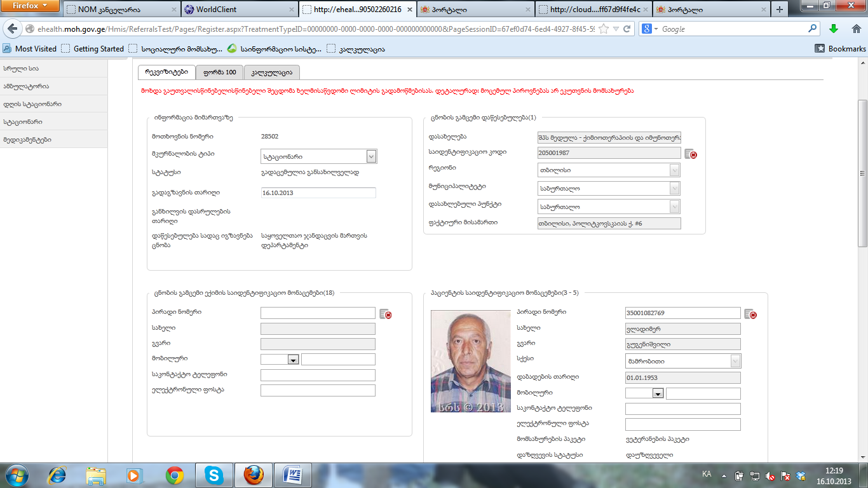The width and height of the screenshot is (868, 488).
Task: Go to the Firefox home page icon
Action: (855, 29)
